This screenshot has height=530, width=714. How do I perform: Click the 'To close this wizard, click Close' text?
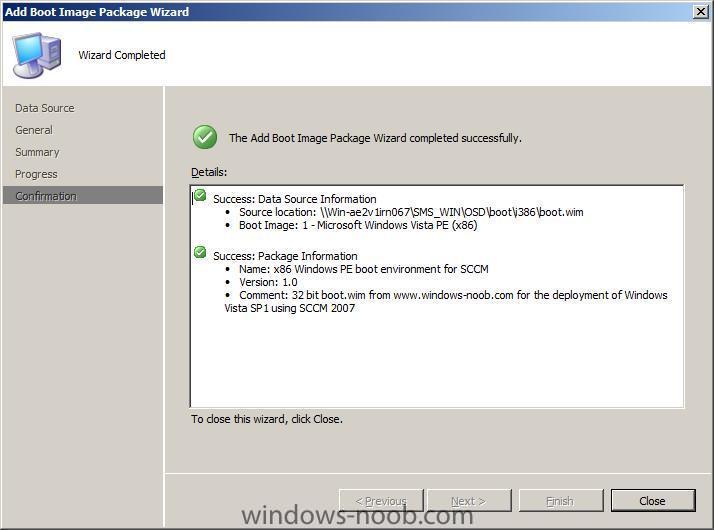tap(267, 419)
